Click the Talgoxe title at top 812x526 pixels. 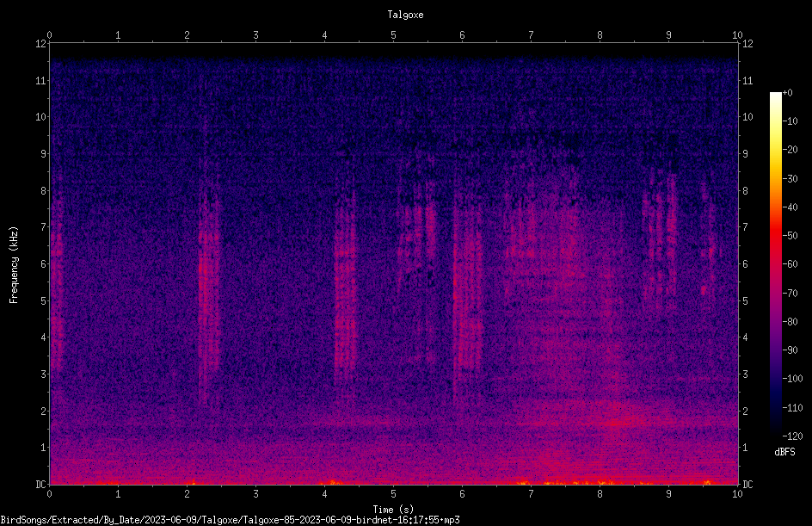[x=405, y=15]
